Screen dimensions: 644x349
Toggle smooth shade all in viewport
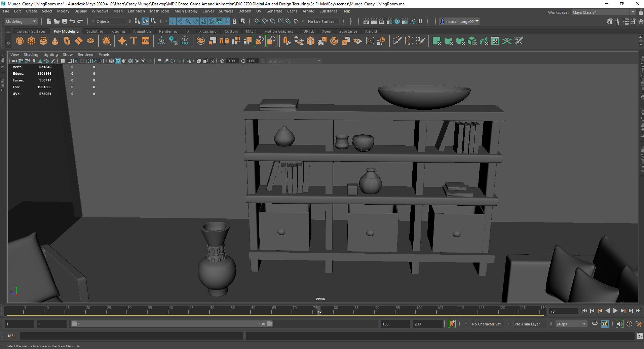coord(118,61)
